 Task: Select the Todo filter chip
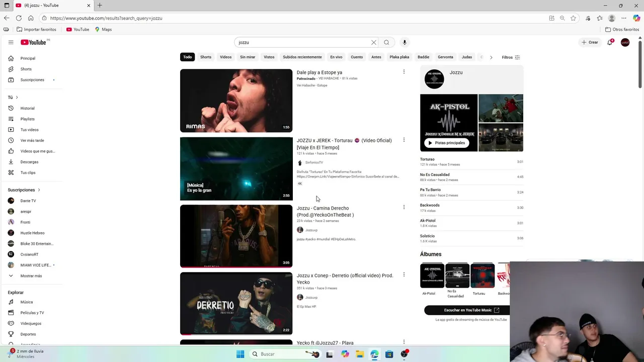187,57
